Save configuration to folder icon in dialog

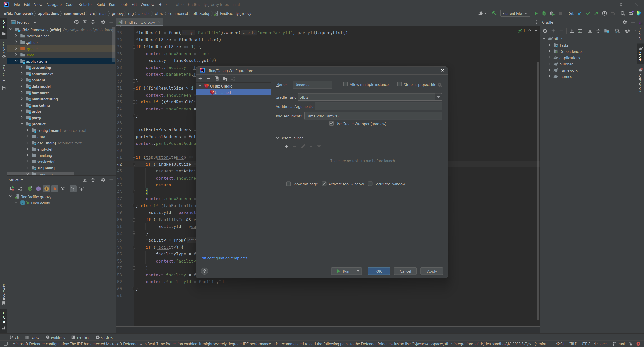[225, 79]
